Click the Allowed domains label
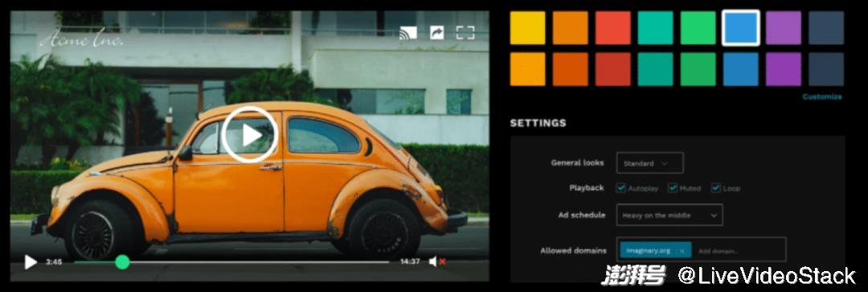The width and height of the screenshot is (868, 292). click(574, 251)
